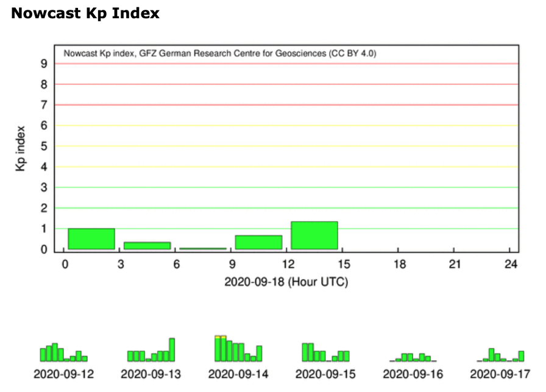The width and height of the screenshot is (546, 392).
Task: Select the 2020-09-17 thumbnail chart
Action: point(500,355)
